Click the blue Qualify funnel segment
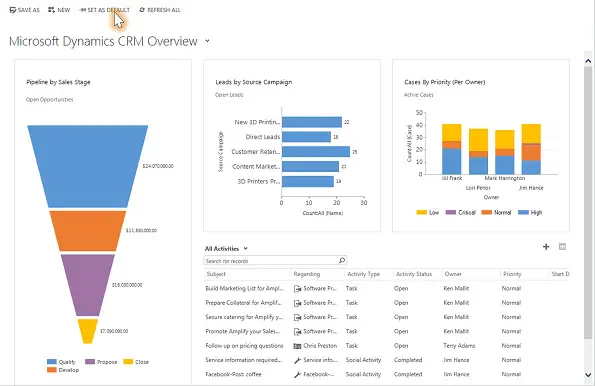The height and width of the screenshot is (386, 595). [88, 166]
